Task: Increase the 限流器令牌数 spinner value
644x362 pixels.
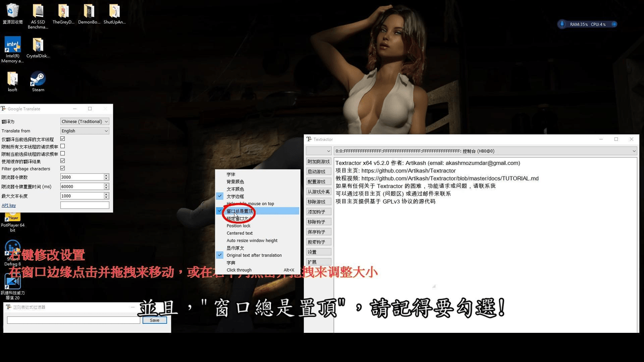Action: pos(106,175)
